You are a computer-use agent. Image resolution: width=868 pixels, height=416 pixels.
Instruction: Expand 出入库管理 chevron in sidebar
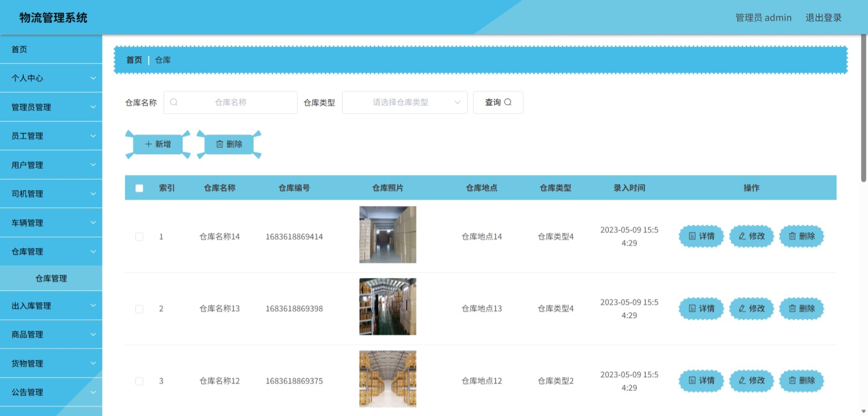coord(93,306)
